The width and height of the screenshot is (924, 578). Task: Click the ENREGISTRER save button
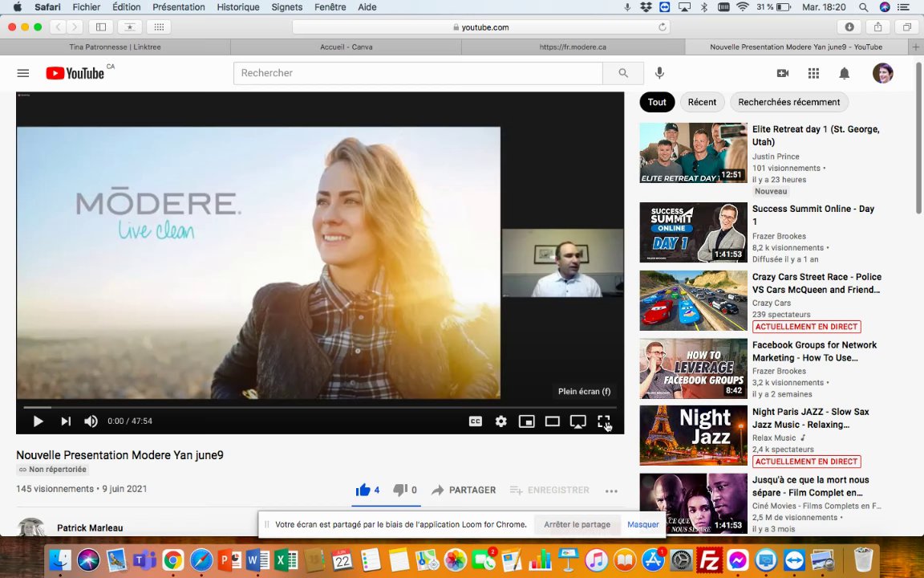(549, 490)
